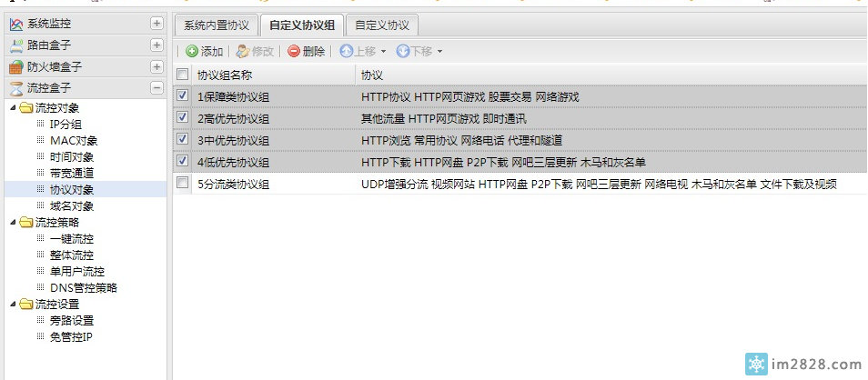Select 单用户流控 in the sidebar tree
The image size is (868, 380).
click(76, 272)
